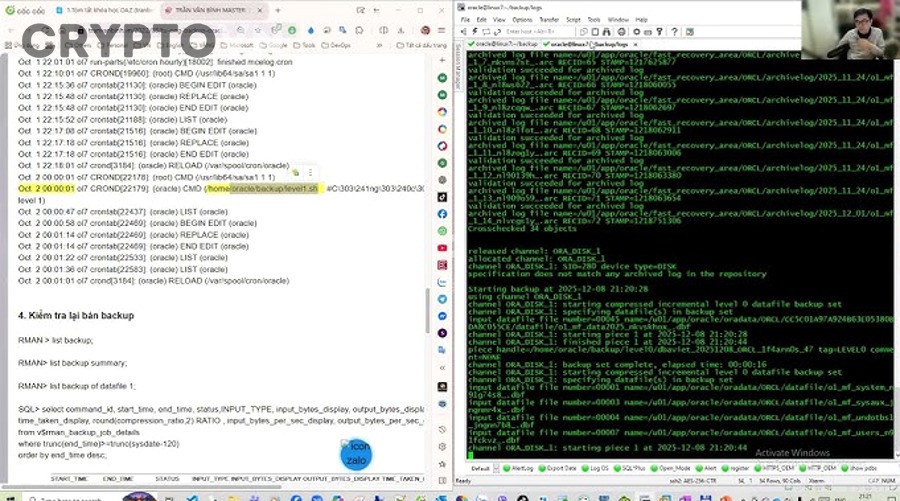Run the HTTP_OEM button bar command
Screen dimensions: 900x501
click(x=817, y=468)
